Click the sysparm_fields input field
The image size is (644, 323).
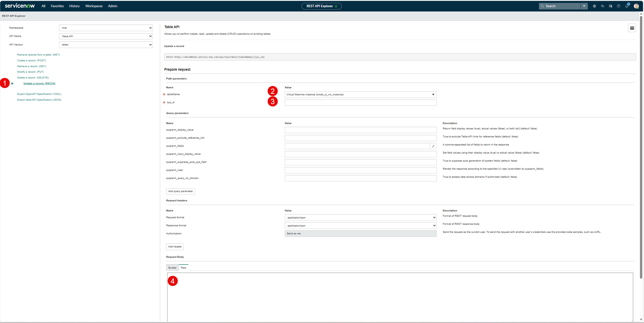(357, 146)
